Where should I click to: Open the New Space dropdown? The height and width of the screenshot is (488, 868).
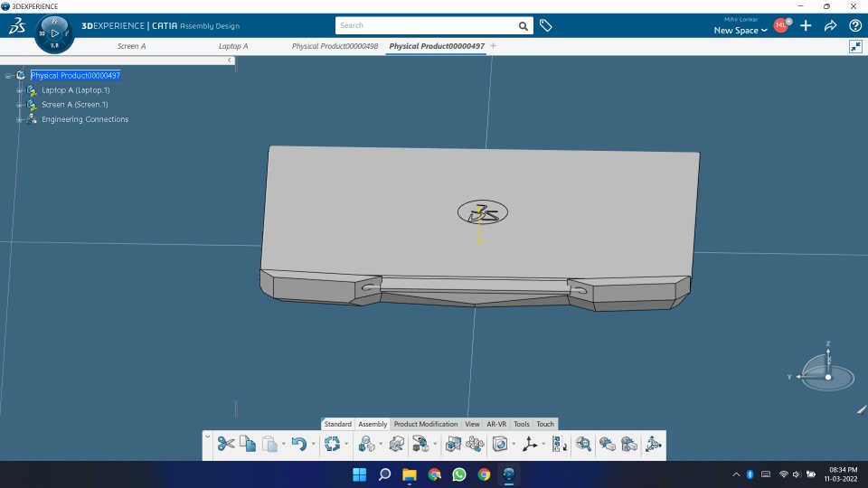pyautogui.click(x=741, y=31)
